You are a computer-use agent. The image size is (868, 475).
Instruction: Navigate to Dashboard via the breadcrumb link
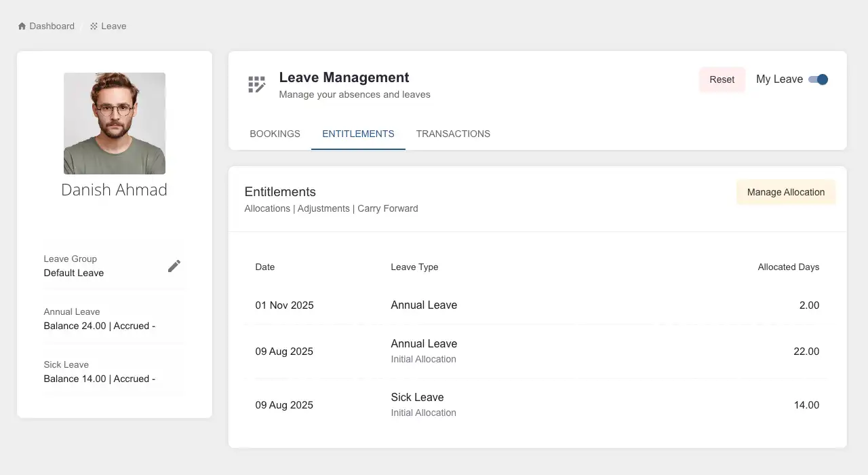[x=51, y=26]
